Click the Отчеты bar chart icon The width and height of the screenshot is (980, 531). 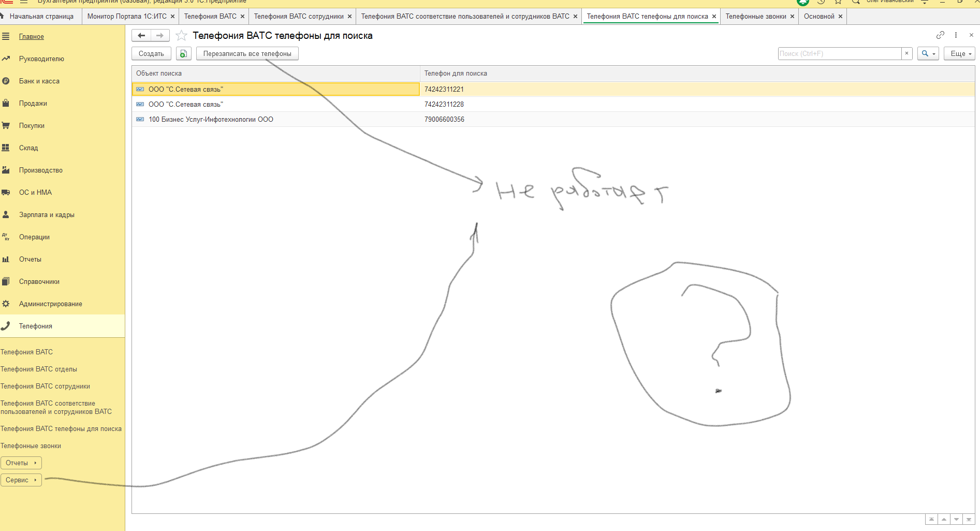click(x=6, y=259)
